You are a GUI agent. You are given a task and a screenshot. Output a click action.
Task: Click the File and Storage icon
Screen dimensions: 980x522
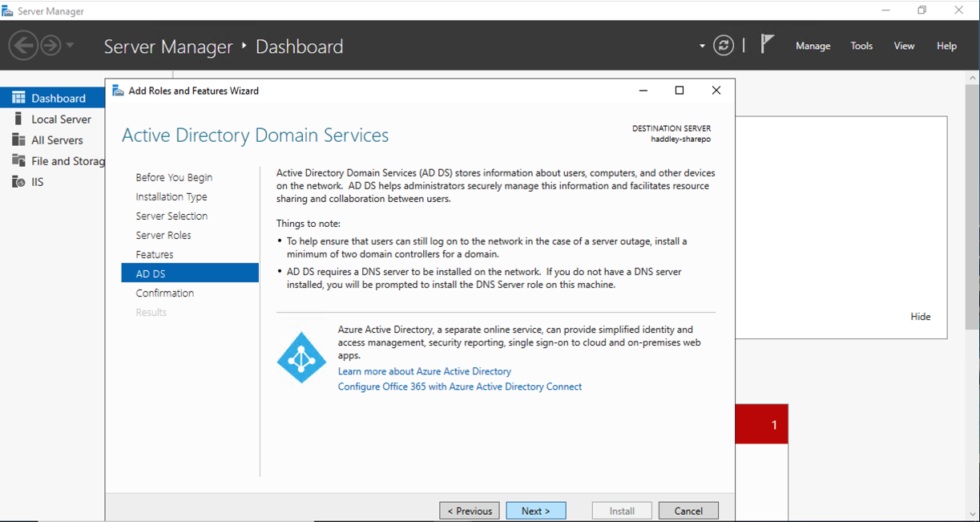(x=18, y=160)
